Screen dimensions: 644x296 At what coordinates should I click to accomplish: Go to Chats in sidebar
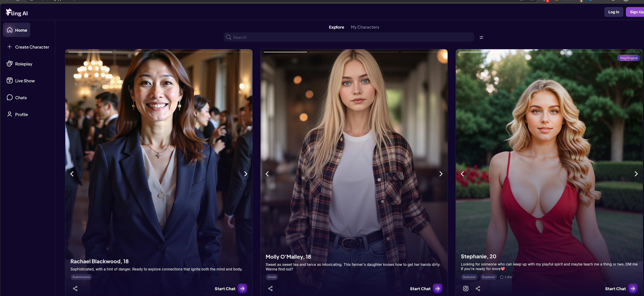pyautogui.click(x=21, y=98)
